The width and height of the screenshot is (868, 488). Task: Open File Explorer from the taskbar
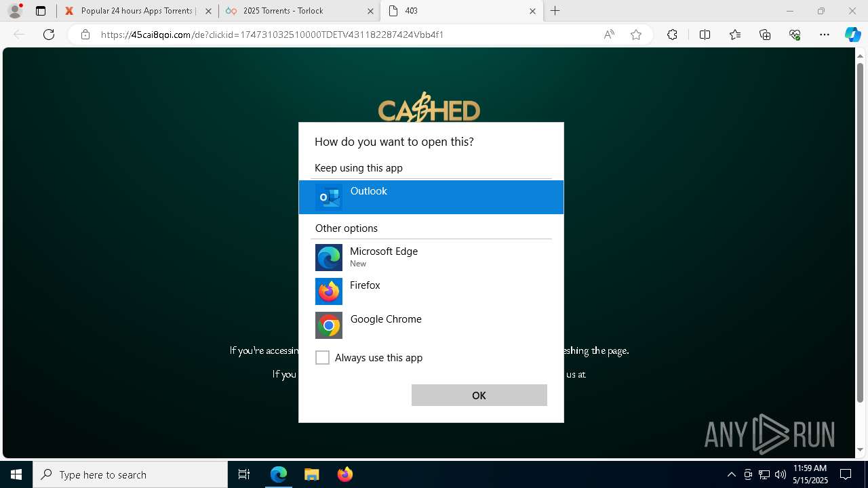(311, 474)
